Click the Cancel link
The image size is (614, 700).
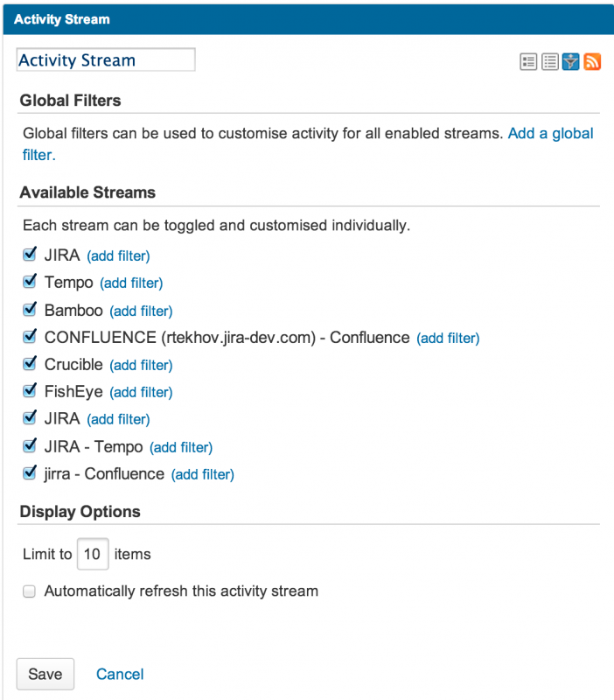[x=120, y=674]
